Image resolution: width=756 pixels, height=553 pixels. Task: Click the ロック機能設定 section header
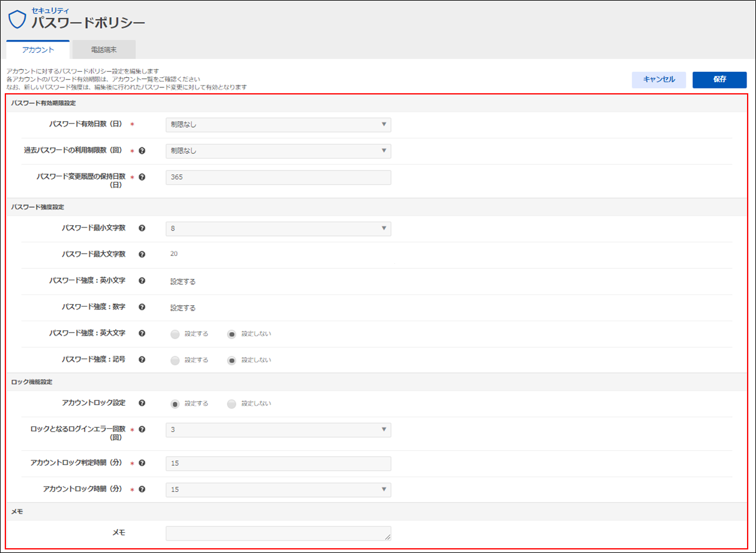pos(377,382)
